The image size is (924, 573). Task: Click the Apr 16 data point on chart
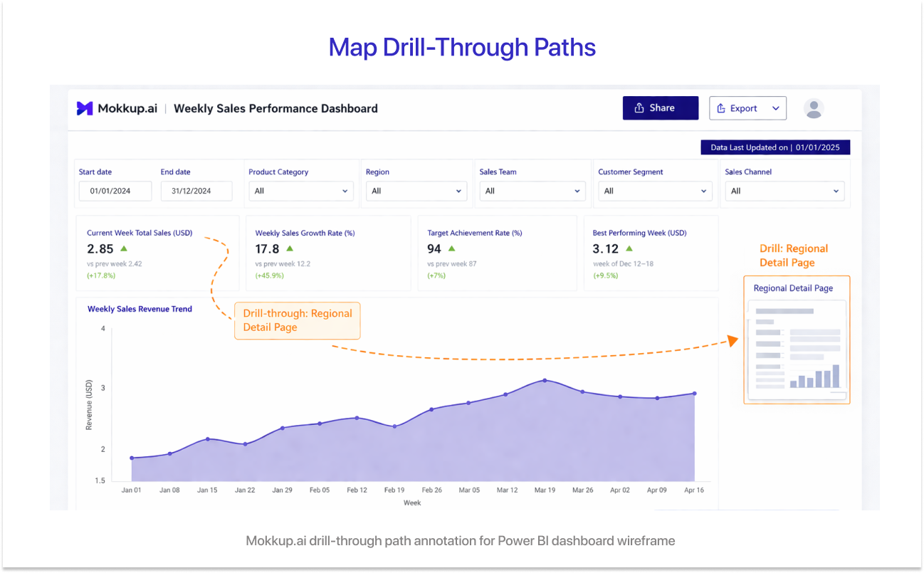[x=695, y=393]
